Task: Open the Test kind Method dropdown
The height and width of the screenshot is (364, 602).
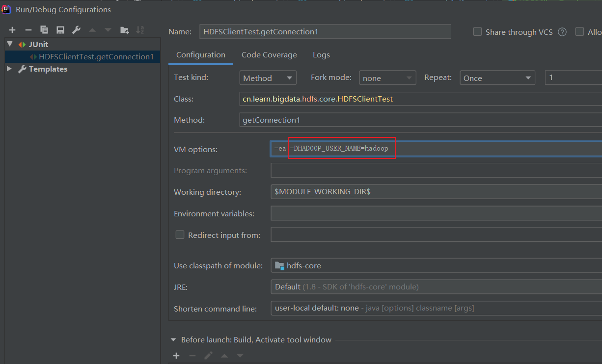Action: (x=268, y=78)
